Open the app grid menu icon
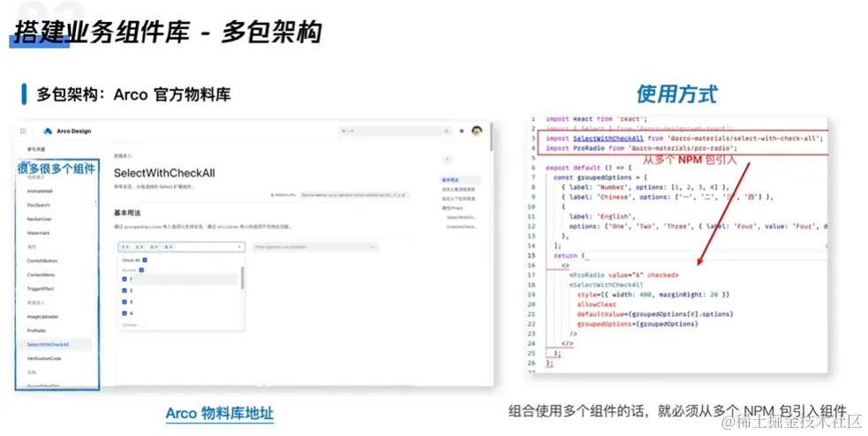 (x=23, y=132)
